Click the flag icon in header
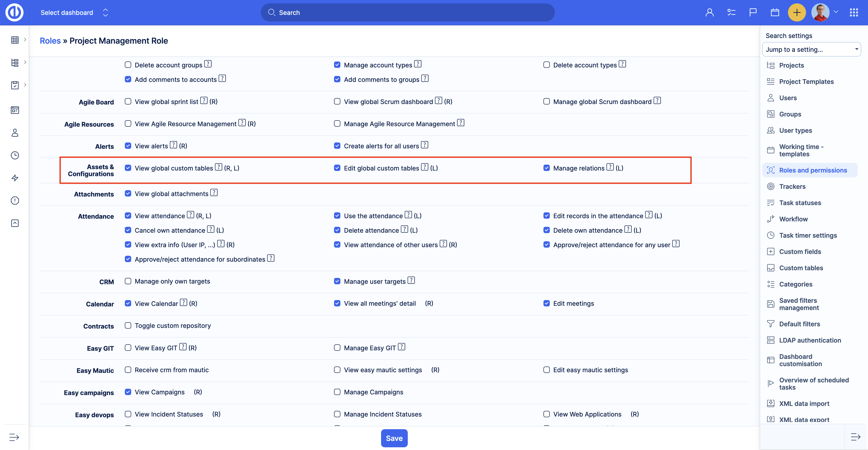Screen dimensions: 868x450 [753, 13]
